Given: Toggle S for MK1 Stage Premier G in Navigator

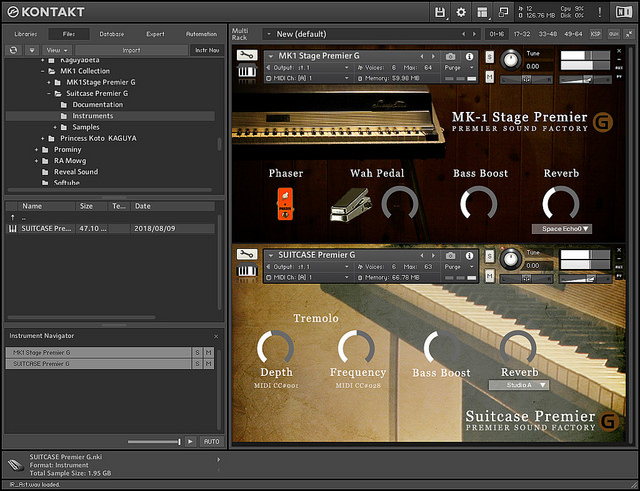Looking at the screenshot, I should (198, 352).
